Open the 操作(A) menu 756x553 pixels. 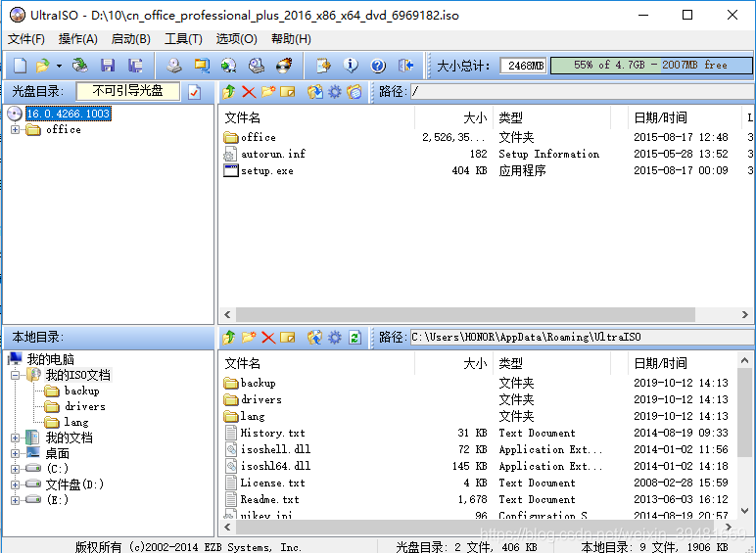pos(78,39)
